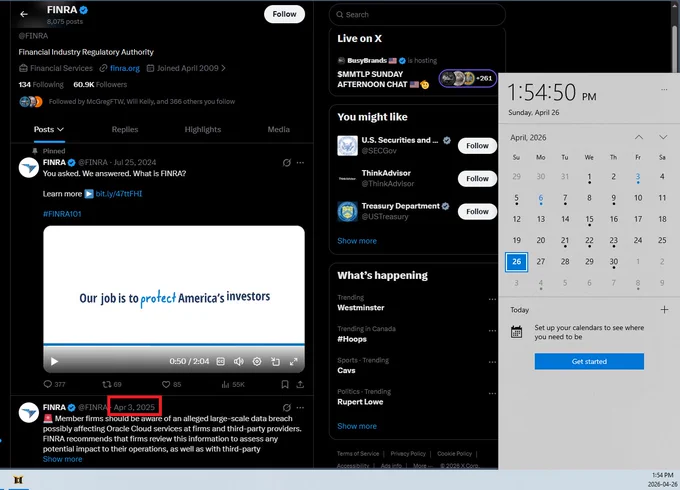Switch to the Media tab

tap(278, 129)
